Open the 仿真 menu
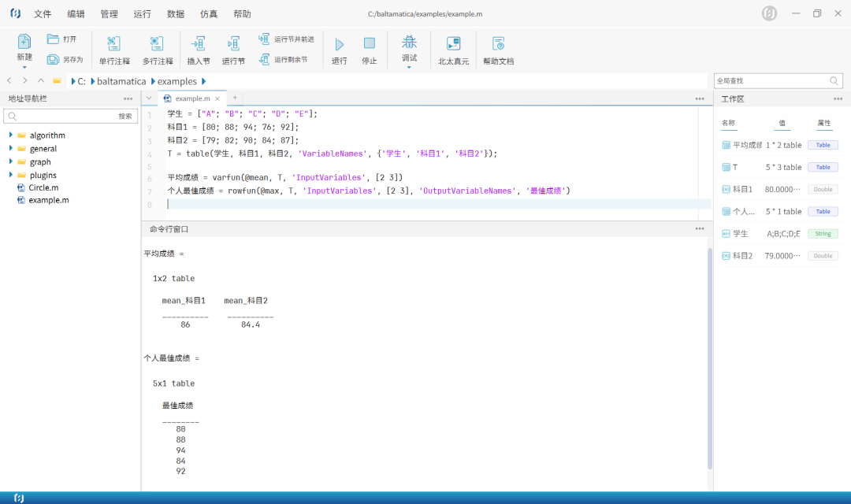The height and width of the screenshot is (504, 851). (x=209, y=14)
